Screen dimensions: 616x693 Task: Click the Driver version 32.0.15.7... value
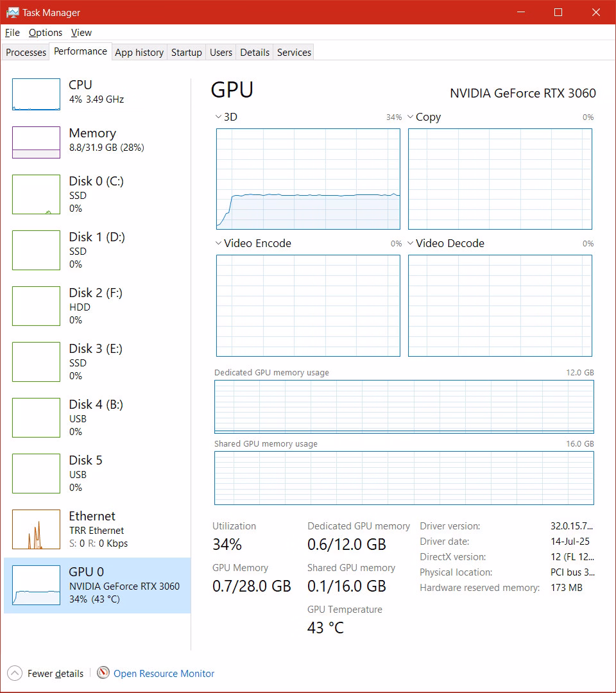572,526
